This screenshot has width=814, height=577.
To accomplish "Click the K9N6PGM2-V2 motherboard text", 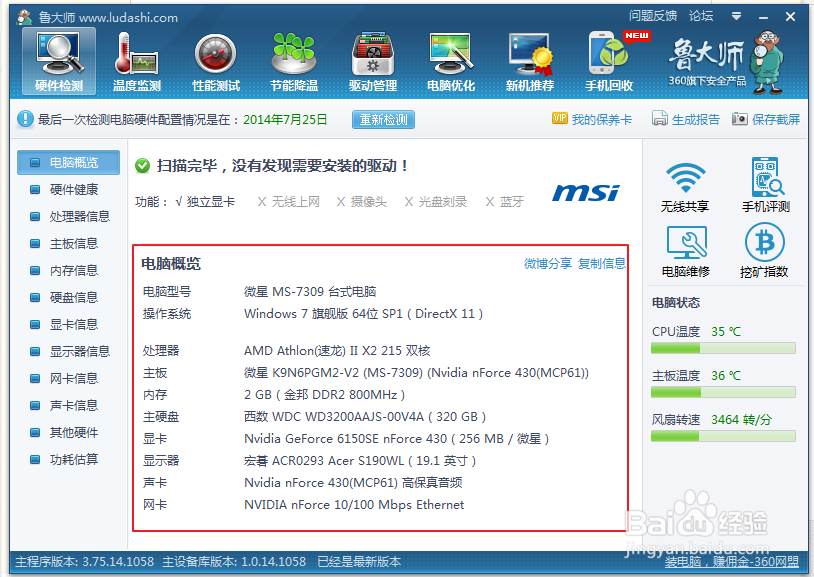I will [x=416, y=373].
